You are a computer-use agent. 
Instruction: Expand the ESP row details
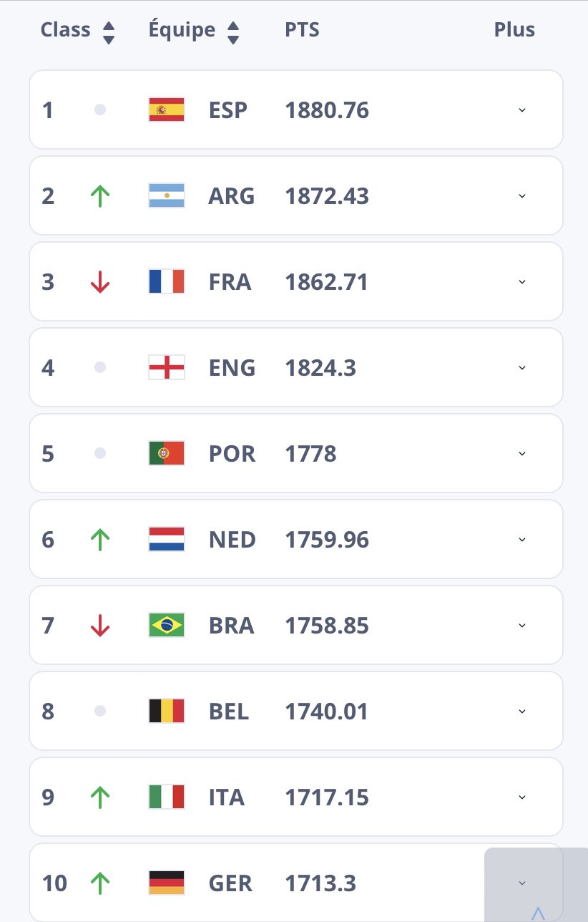tap(521, 110)
